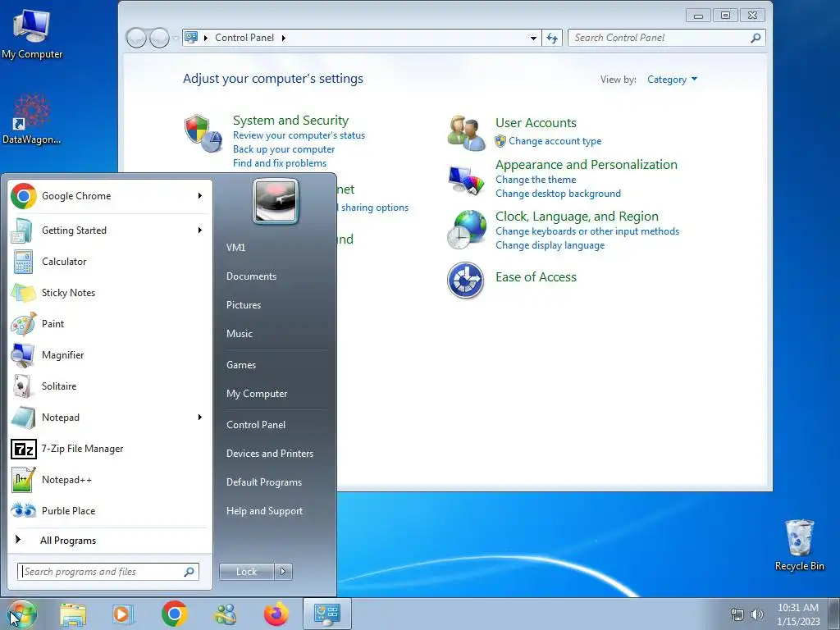Open the Recycle Bin desktop icon
This screenshot has height=630, width=840.
coord(799,545)
